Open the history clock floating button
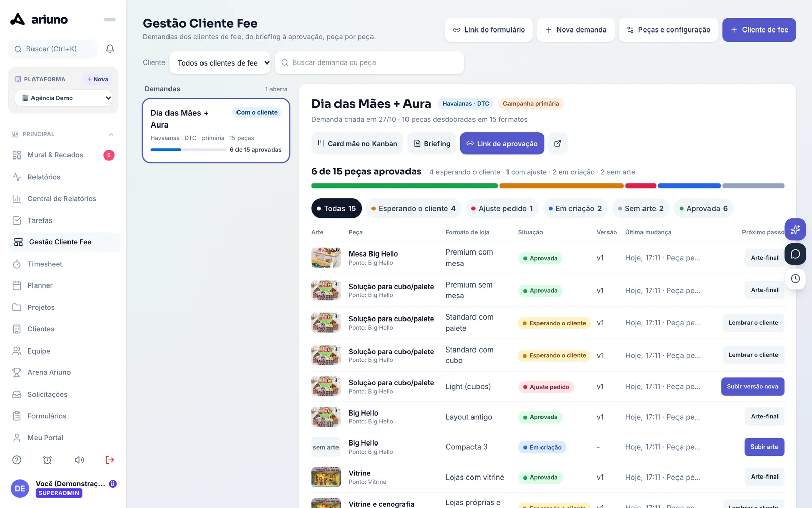Screen dimensions: 812x508 point(795,278)
